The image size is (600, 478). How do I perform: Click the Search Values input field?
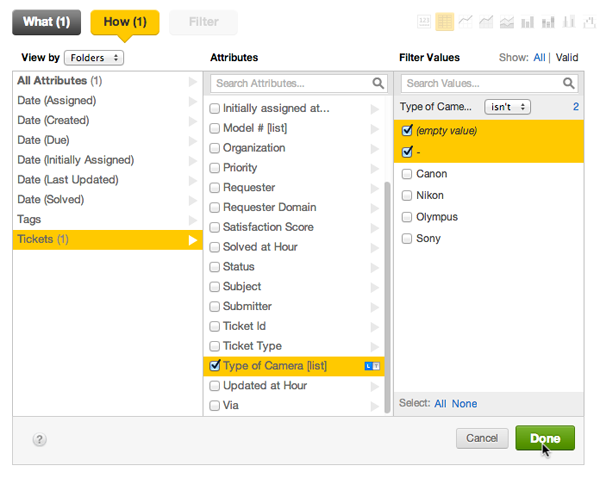(x=480, y=84)
